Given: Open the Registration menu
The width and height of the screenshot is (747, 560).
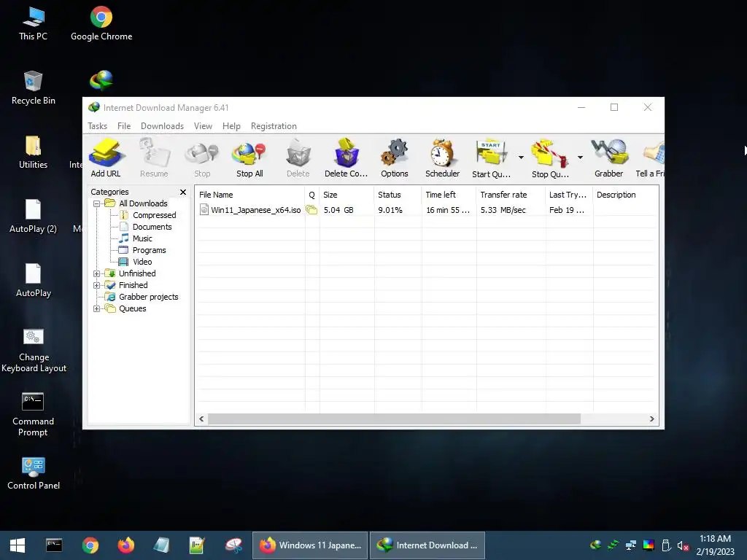Looking at the screenshot, I should coord(274,126).
